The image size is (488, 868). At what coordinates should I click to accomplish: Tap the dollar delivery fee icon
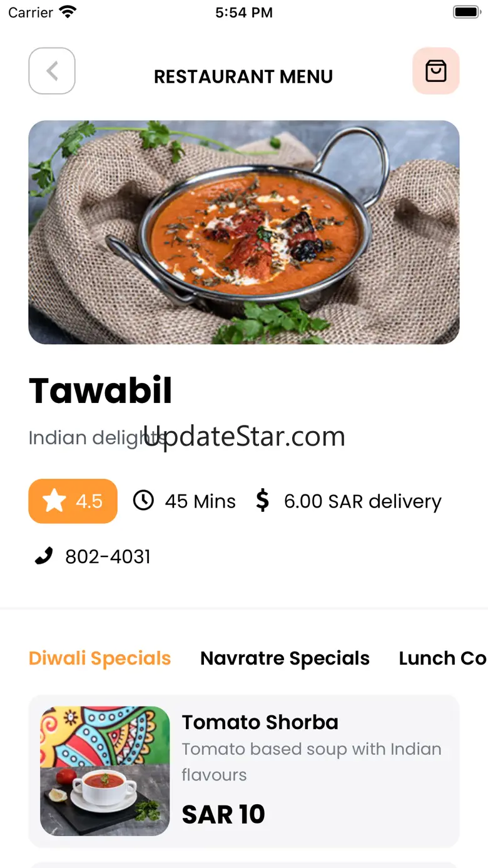(x=263, y=501)
